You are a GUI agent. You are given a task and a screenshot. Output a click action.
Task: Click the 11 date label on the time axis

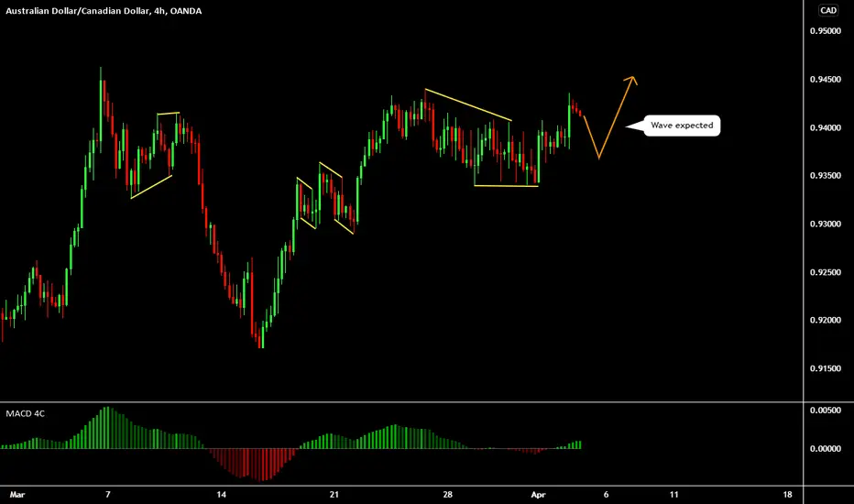(x=673, y=495)
